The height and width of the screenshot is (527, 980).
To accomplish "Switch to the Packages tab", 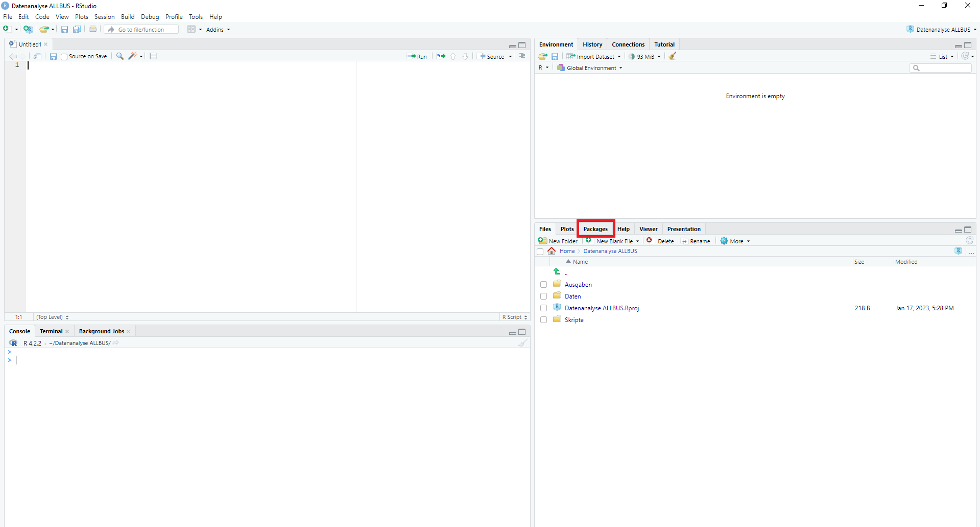I will pos(595,229).
